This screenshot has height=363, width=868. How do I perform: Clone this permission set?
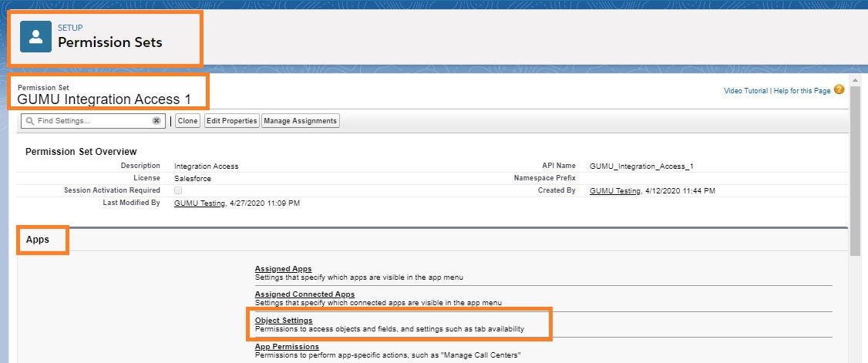pos(187,121)
